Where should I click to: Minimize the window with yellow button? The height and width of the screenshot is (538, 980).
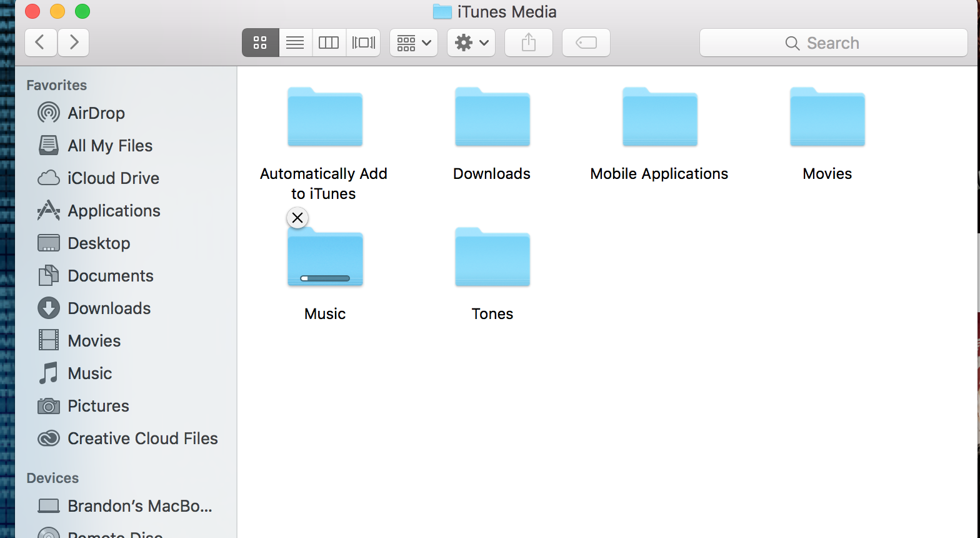[57, 11]
